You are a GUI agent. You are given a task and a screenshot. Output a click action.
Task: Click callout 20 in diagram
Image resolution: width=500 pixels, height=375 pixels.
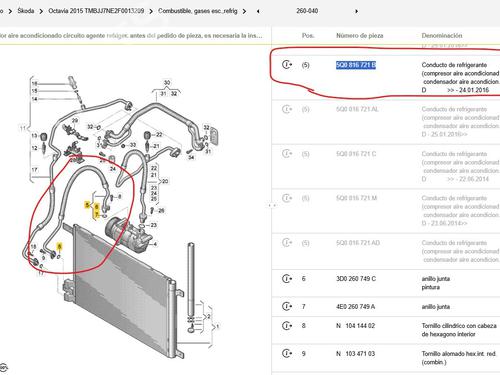click(x=165, y=181)
